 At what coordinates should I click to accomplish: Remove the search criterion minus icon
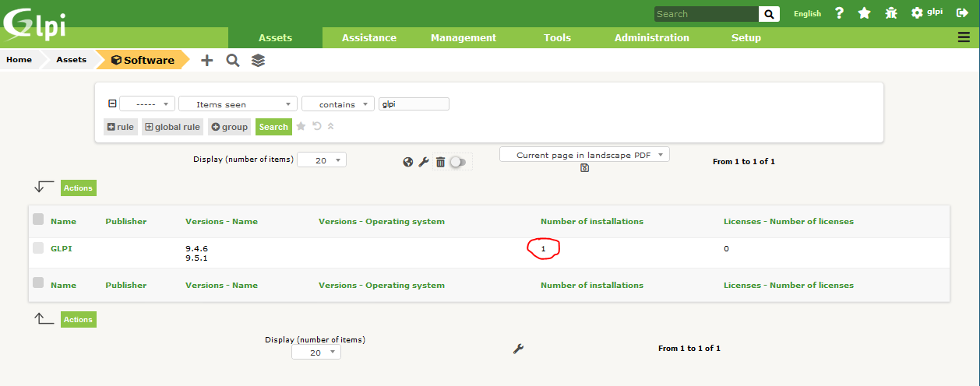[x=112, y=104]
